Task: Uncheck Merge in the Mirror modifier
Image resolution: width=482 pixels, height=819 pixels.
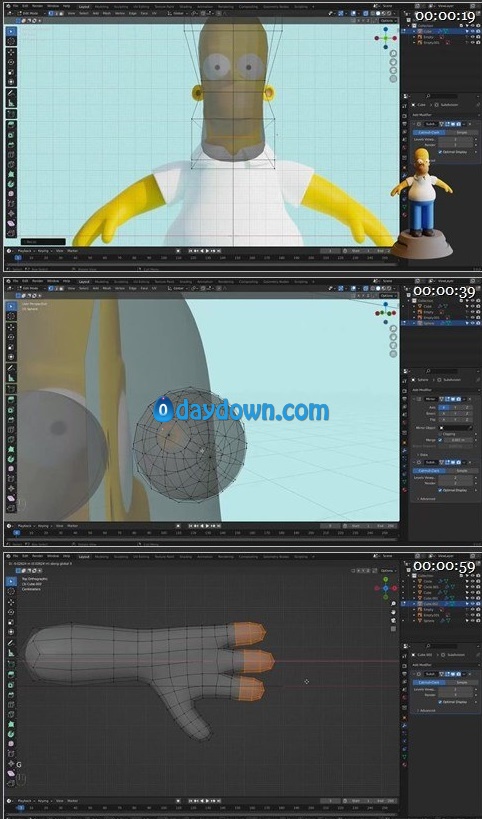Action: [440, 440]
